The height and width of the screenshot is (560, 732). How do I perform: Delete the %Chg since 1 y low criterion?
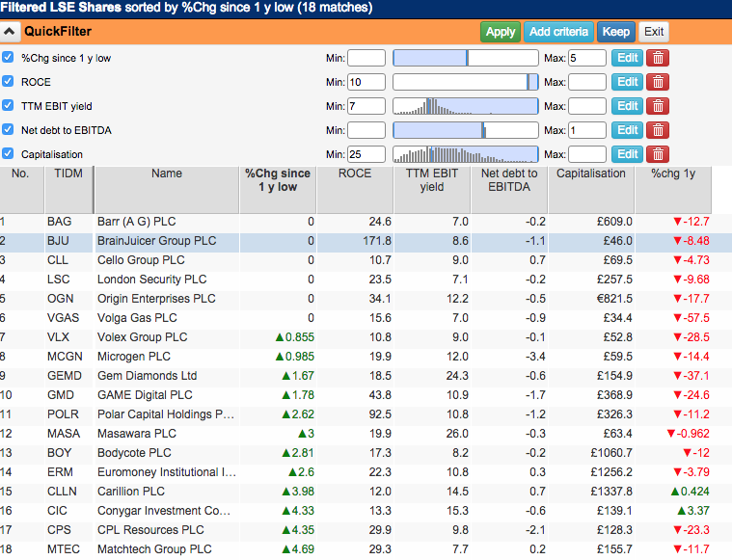[x=658, y=58]
